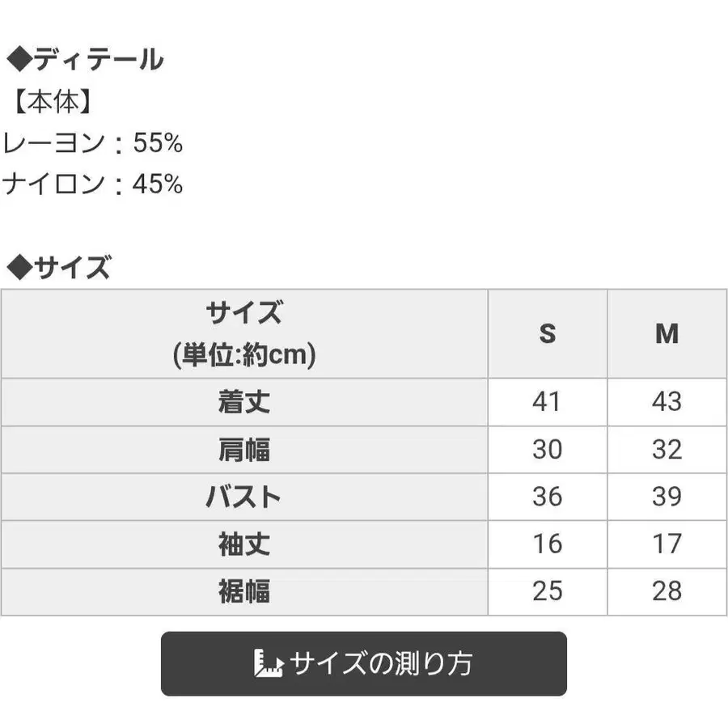Click the 着丈 row label
Viewport: 728px width, 728px height.
pyautogui.click(x=244, y=402)
